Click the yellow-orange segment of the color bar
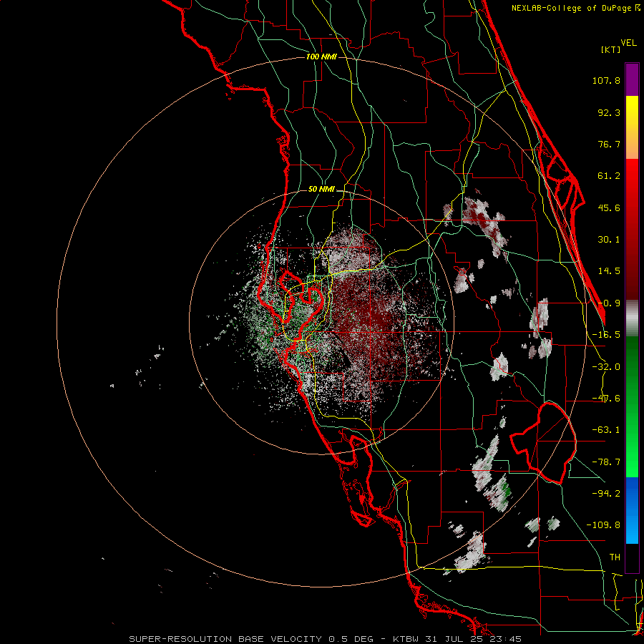644x644 pixels. pos(632,127)
